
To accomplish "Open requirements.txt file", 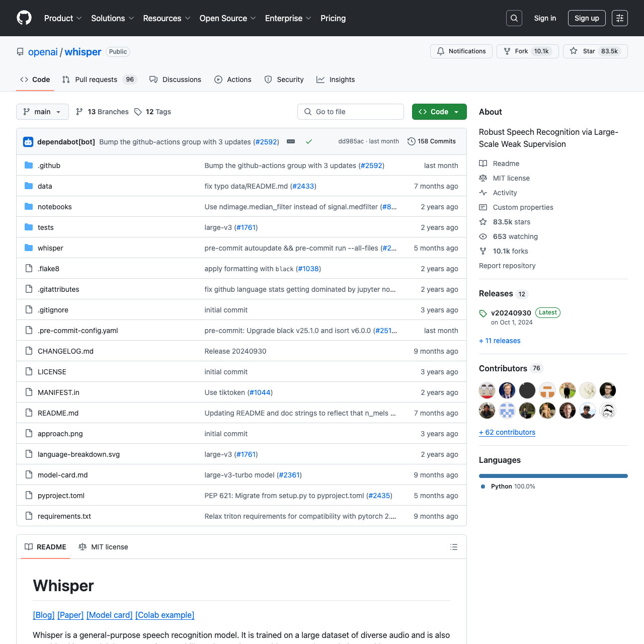I will (x=64, y=516).
